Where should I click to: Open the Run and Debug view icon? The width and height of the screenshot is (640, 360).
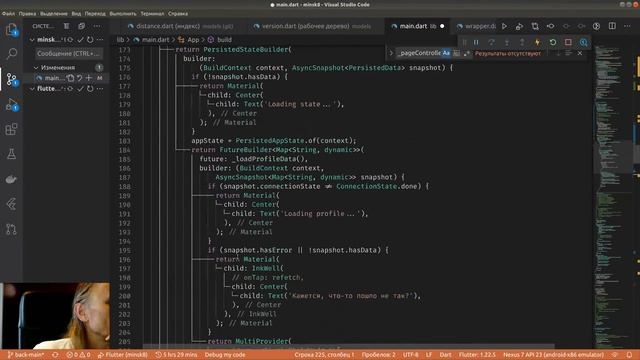coord(11,105)
